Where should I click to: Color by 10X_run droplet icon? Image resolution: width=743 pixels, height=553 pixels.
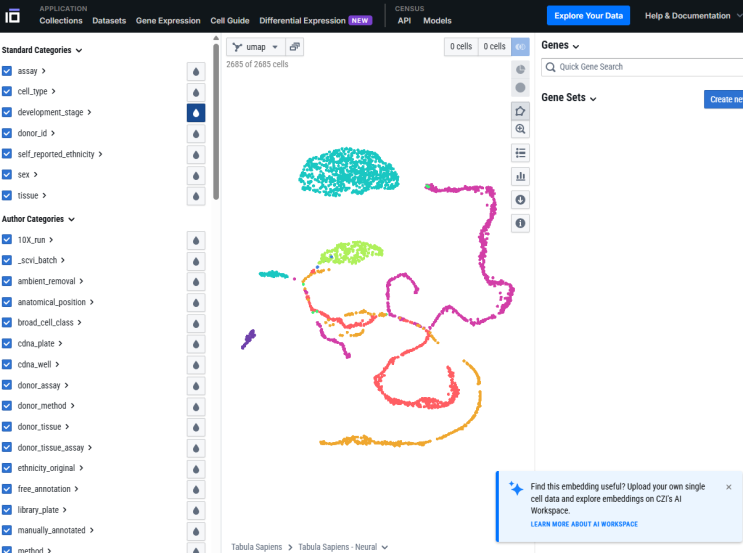196,240
